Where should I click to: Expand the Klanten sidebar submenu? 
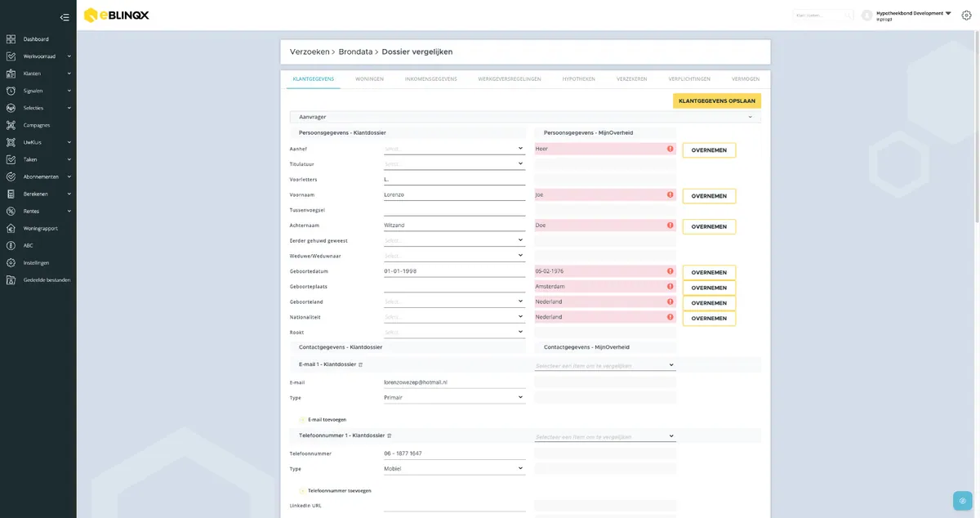69,74
